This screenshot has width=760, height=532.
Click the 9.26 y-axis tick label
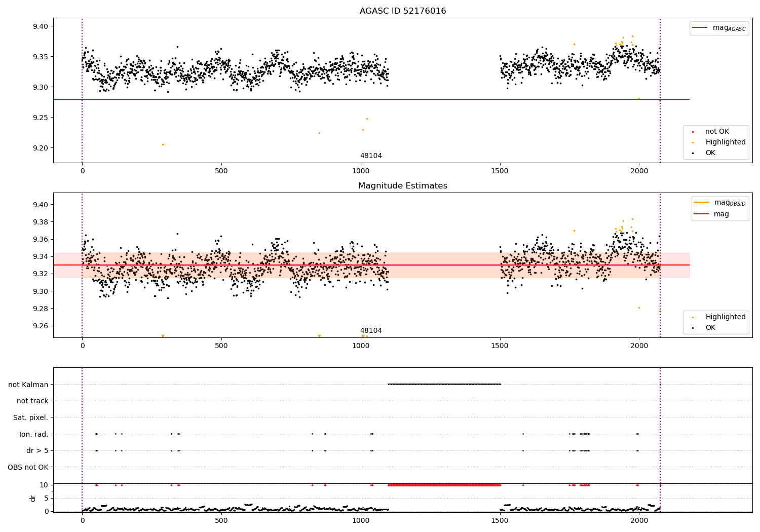click(40, 326)
